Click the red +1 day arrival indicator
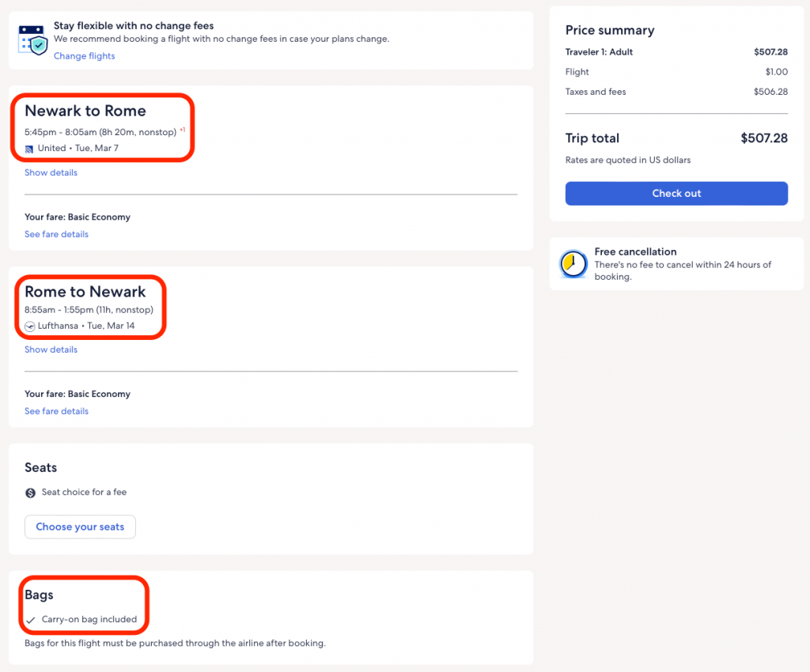810x672 pixels. tap(183, 130)
